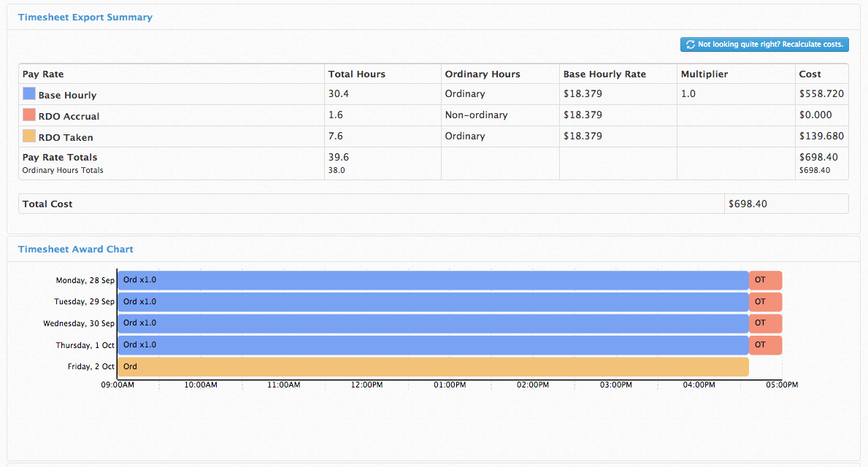
Task: Click the Total Cost $698.40 value cell
Action: tap(786, 204)
